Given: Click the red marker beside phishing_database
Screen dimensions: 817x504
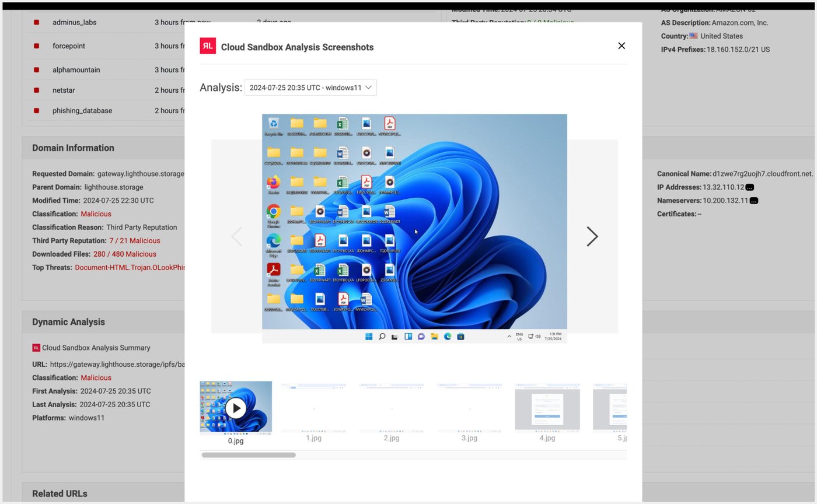Looking at the screenshot, I should tap(36, 111).
